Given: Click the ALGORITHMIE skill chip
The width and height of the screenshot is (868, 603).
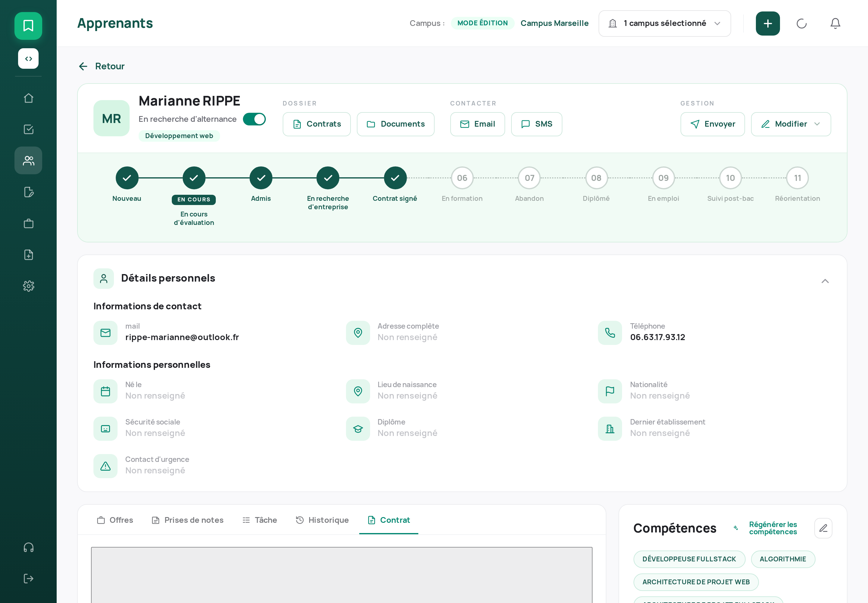Looking at the screenshot, I should click(x=783, y=559).
